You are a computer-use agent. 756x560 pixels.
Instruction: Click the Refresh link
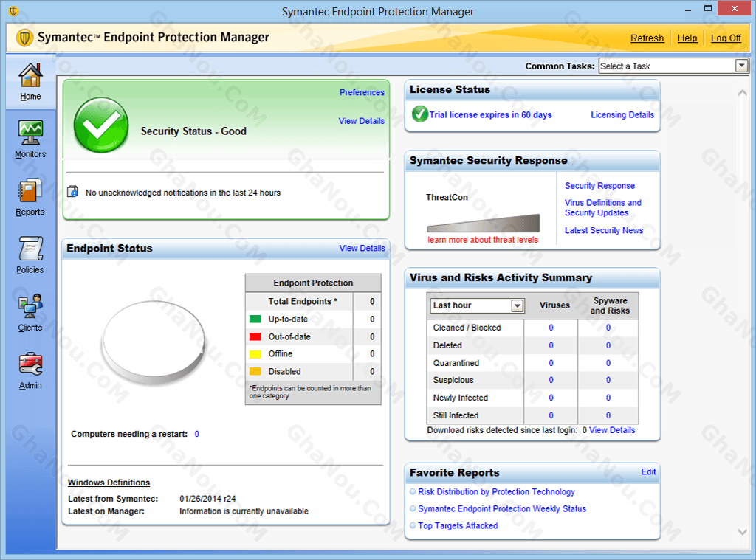point(647,38)
